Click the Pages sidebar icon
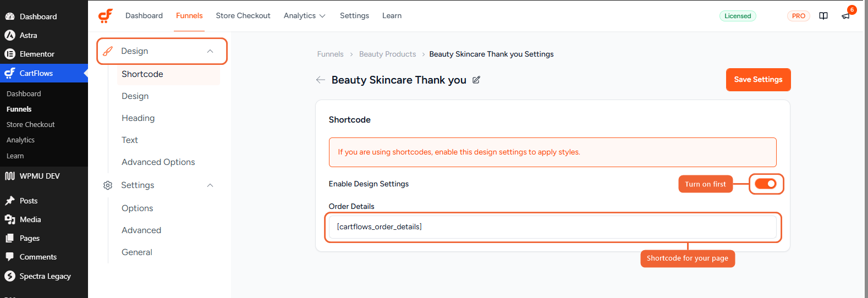This screenshot has width=868, height=298. pos(10,238)
